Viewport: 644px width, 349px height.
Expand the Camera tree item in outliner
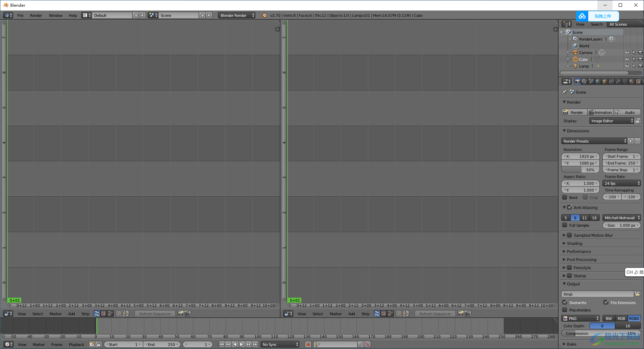coord(568,53)
